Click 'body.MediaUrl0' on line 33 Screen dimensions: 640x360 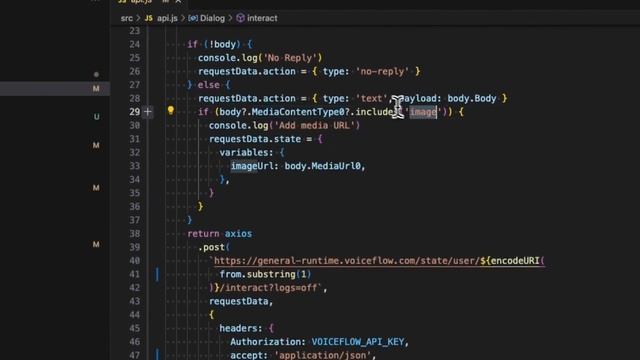[x=322, y=166]
